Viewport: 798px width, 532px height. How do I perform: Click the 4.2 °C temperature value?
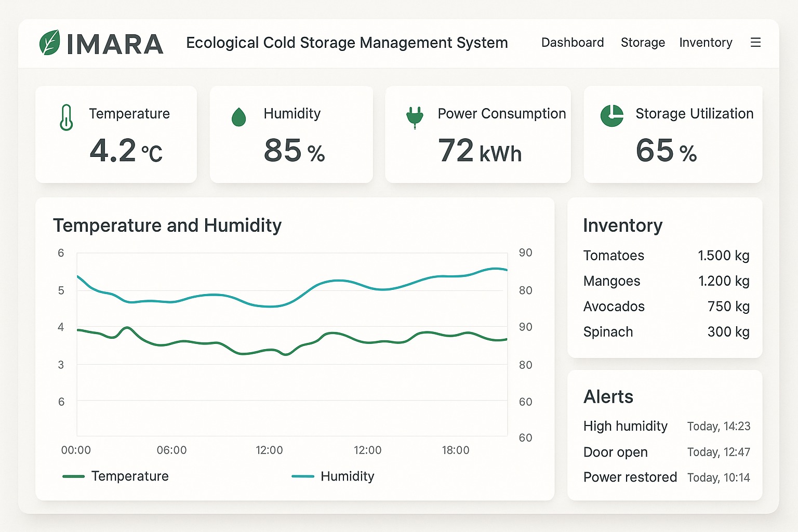pyautogui.click(x=126, y=151)
